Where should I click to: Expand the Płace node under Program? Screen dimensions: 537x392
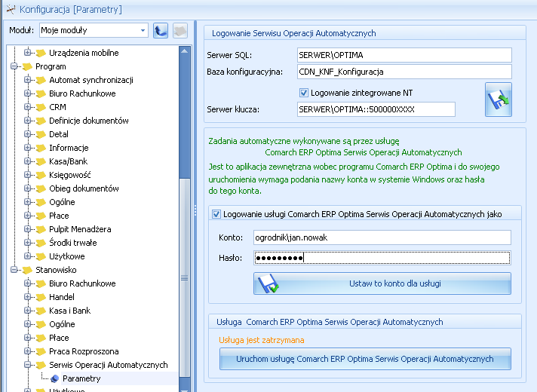pyautogui.click(x=27, y=215)
